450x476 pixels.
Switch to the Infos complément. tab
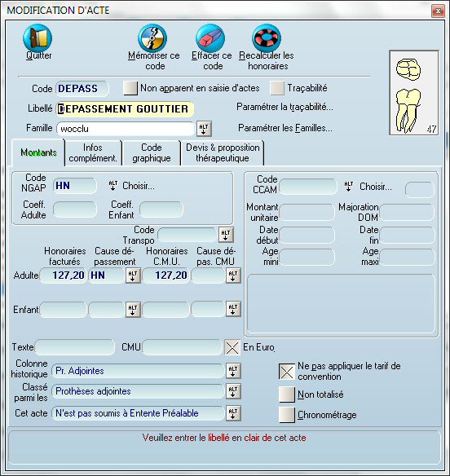point(93,152)
